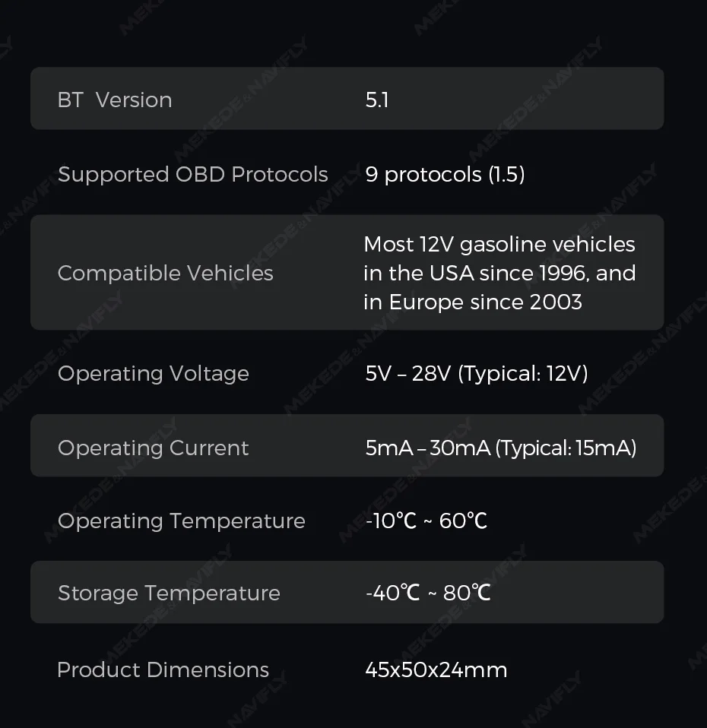The height and width of the screenshot is (728, 707).
Task: Click the '(Typical: 15mA)' text
Action: 566,448
